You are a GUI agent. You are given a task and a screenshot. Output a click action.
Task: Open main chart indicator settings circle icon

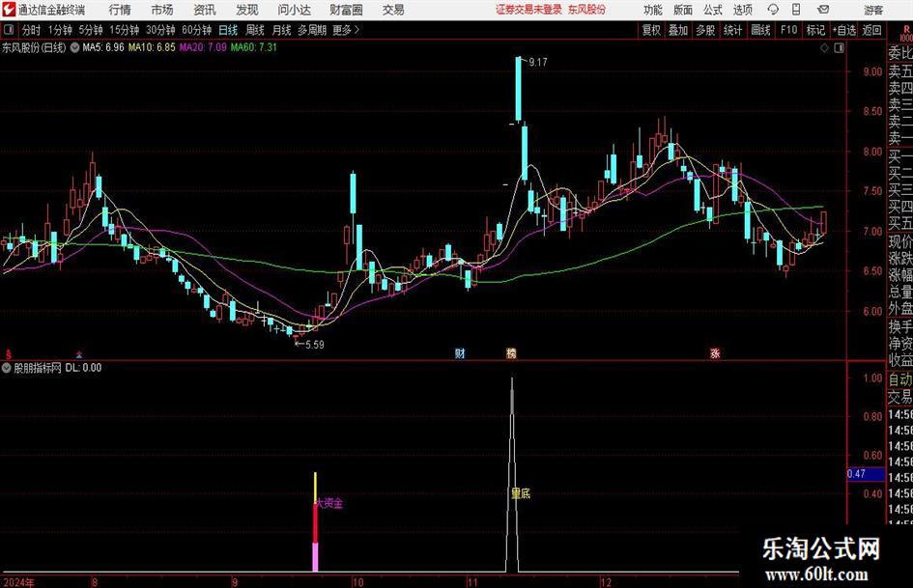74,47
